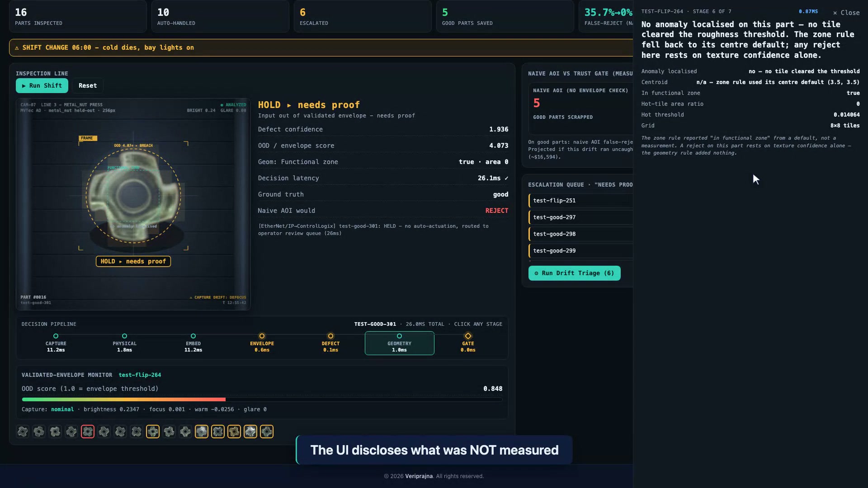Open test-good-297 queue entry
868x488 pixels.
580,217
